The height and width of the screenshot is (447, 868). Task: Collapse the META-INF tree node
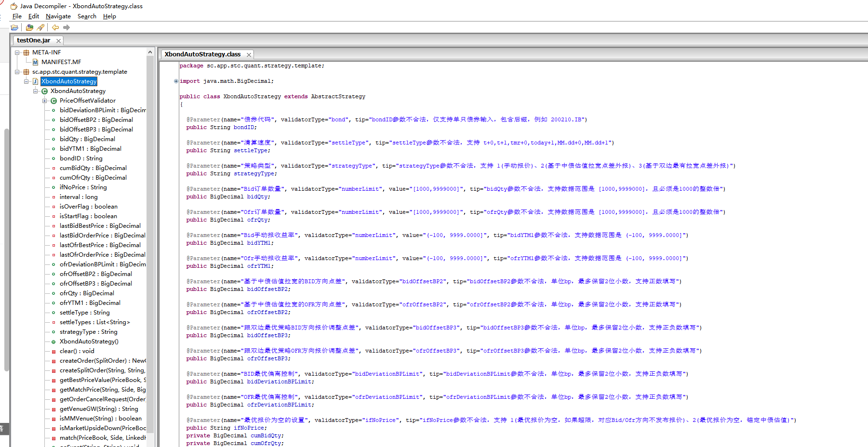[17, 53]
